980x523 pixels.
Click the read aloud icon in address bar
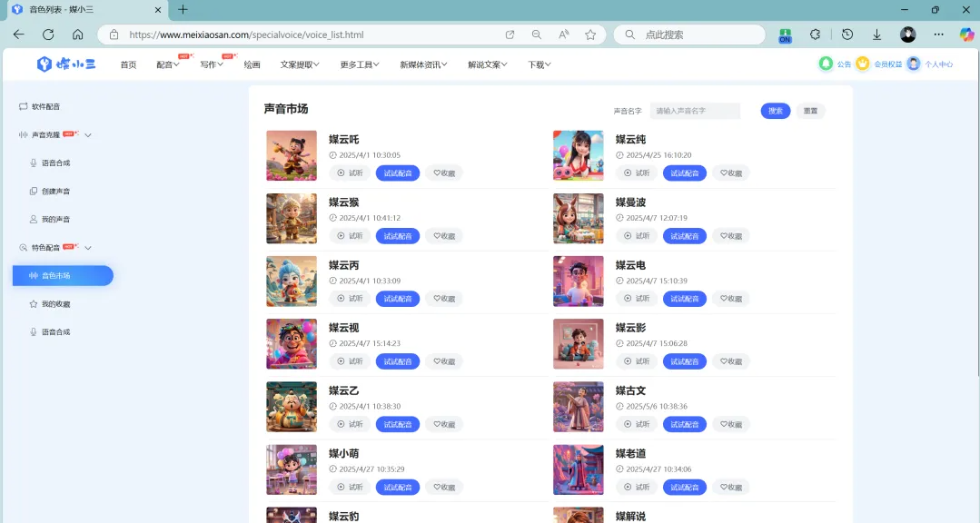(564, 35)
